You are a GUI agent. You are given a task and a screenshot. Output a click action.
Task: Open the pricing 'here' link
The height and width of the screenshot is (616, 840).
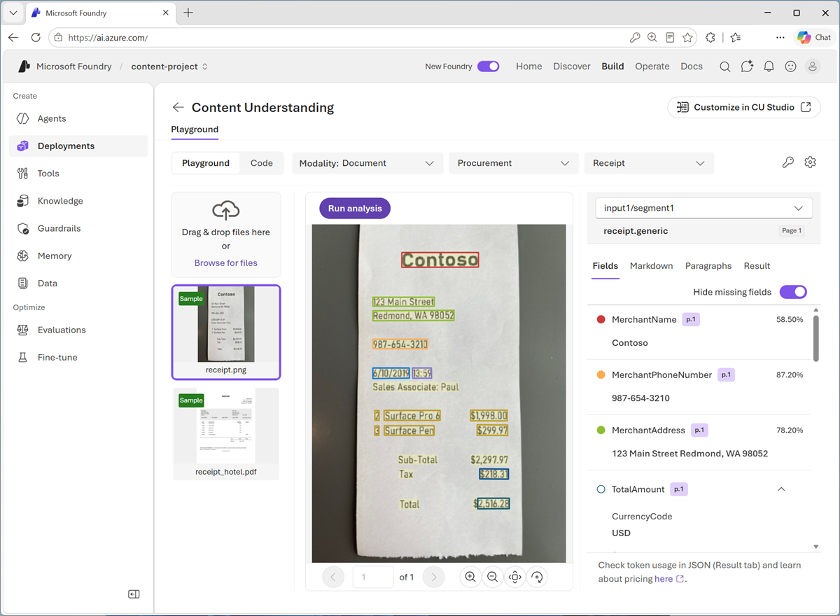coord(668,579)
